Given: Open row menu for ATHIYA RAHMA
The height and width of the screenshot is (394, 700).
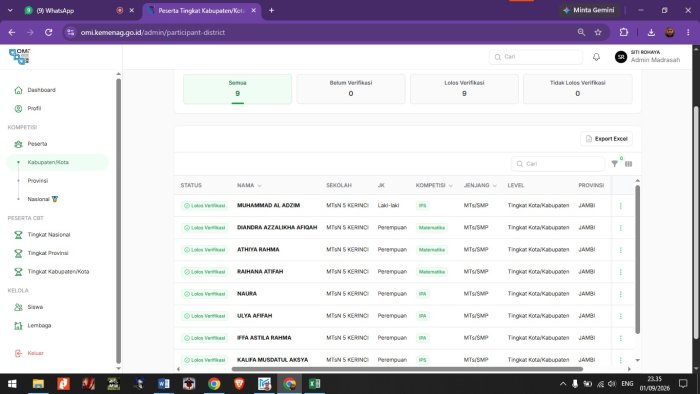Looking at the screenshot, I should coord(621,250).
